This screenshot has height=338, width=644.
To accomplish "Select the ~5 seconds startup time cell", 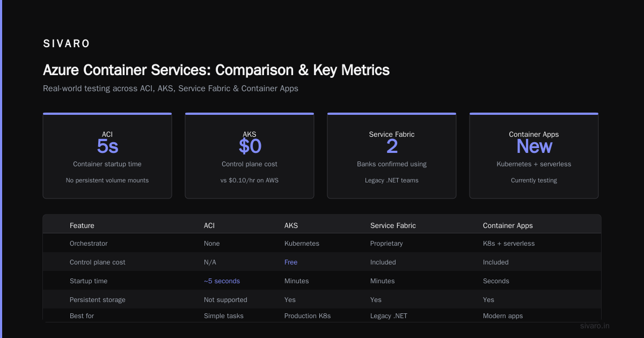I will (222, 281).
